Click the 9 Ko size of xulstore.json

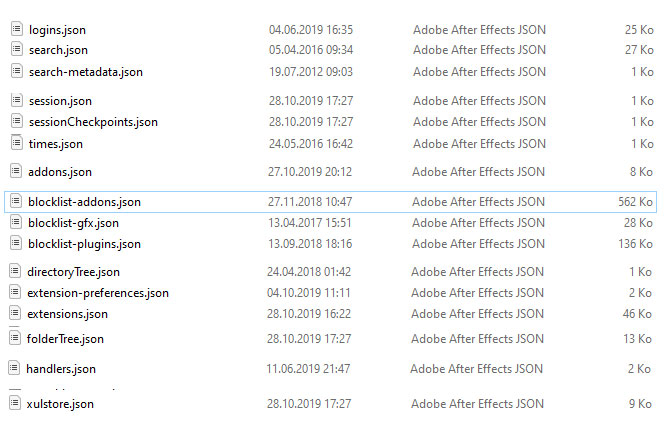640,404
